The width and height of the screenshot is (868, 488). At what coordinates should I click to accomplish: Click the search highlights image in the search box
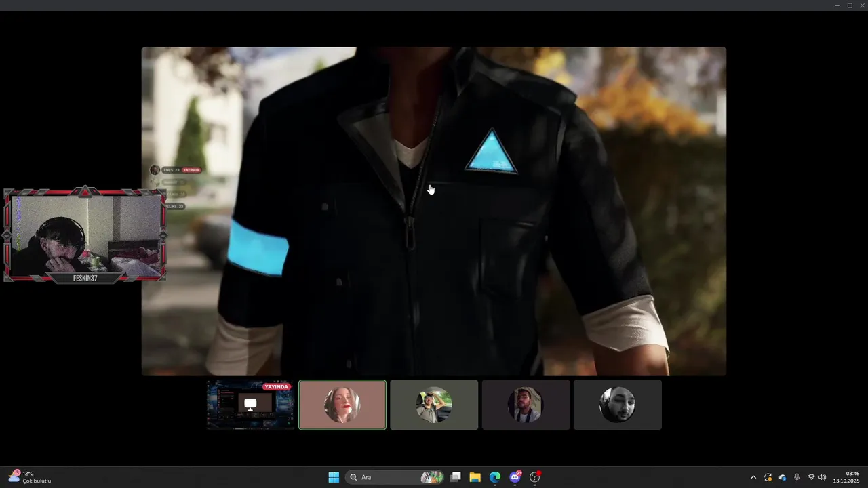432,477
